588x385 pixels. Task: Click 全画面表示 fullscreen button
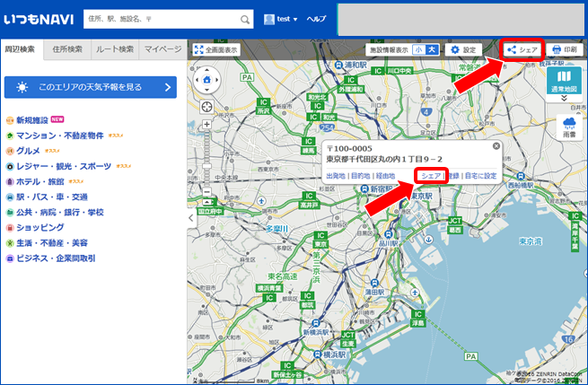[216, 50]
